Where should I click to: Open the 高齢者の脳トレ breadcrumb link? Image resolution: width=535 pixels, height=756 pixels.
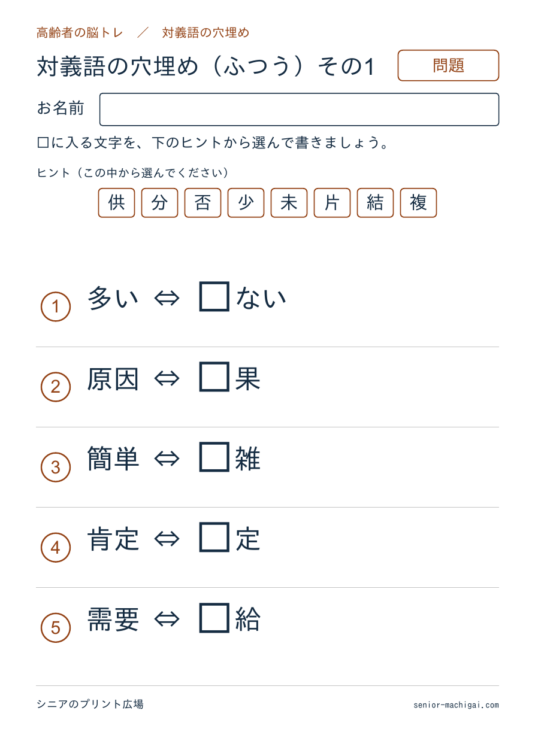click(80, 33)
